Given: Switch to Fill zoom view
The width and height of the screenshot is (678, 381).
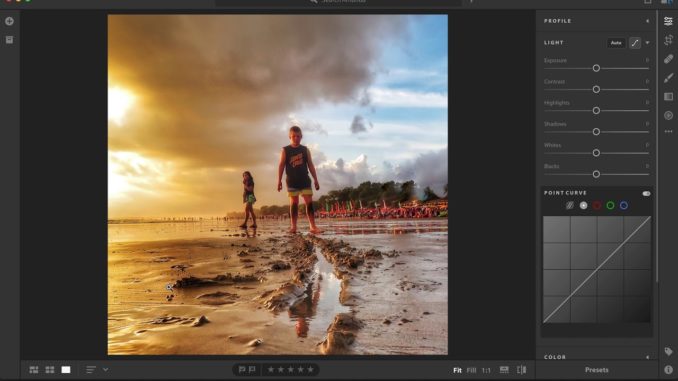Looking at the screenshot, I should (x=471, y=370).
